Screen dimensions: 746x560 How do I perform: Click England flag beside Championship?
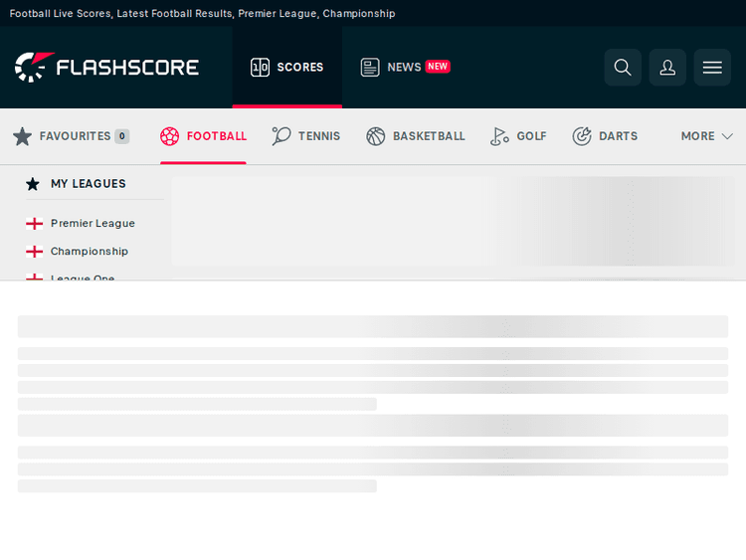pyautogui.click(x=34, y=252)
